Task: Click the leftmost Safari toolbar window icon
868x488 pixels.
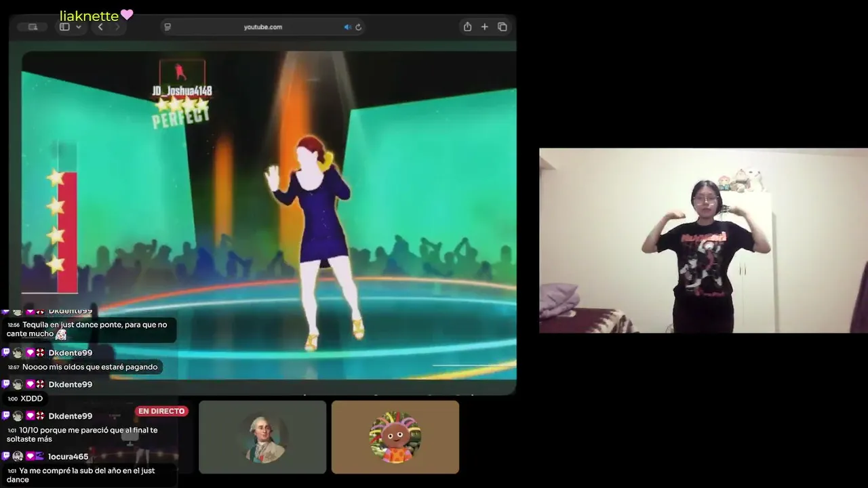Action: pyautogui.click(x=33, y=27)
